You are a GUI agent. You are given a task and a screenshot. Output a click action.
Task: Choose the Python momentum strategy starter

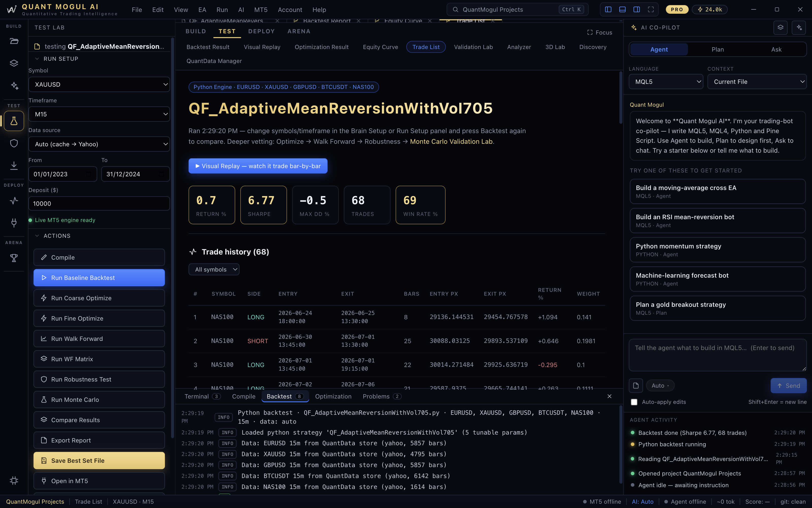coord(717,250)
